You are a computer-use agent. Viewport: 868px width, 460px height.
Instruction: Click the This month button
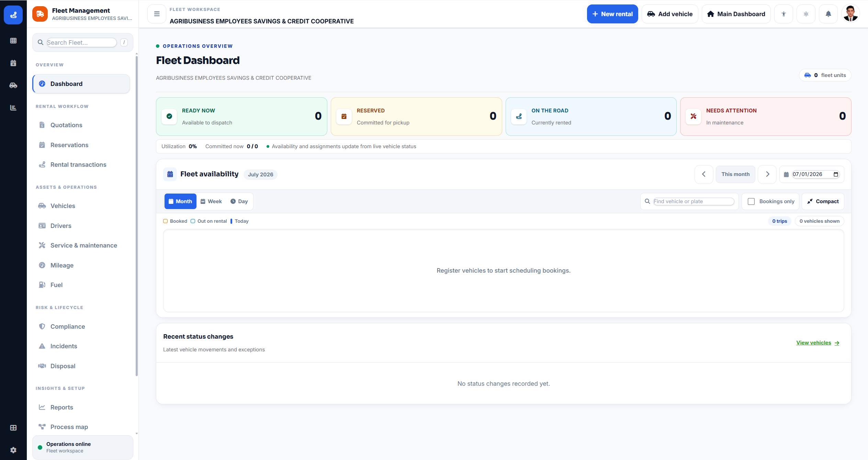coord(735,174)
